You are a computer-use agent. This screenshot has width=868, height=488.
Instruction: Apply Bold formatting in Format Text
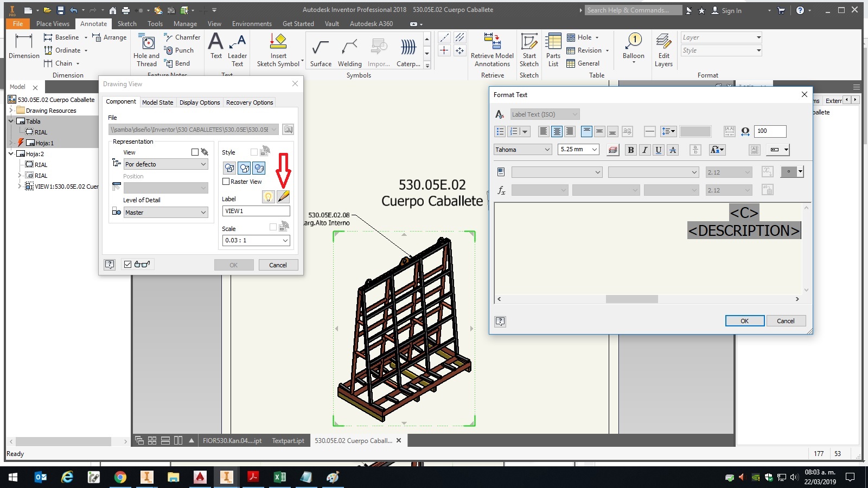[630, 150]
